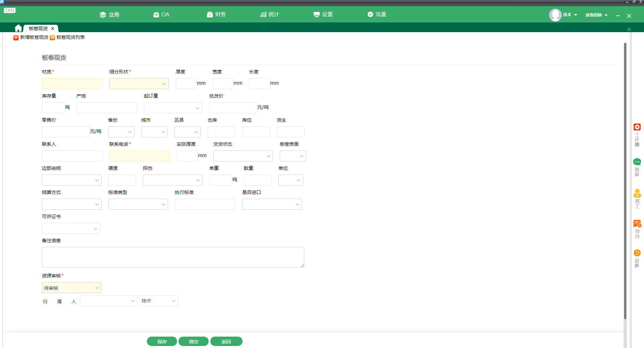The image size is (644, 348).
Task: Click the home icon tab
Action: coord(18,28)
